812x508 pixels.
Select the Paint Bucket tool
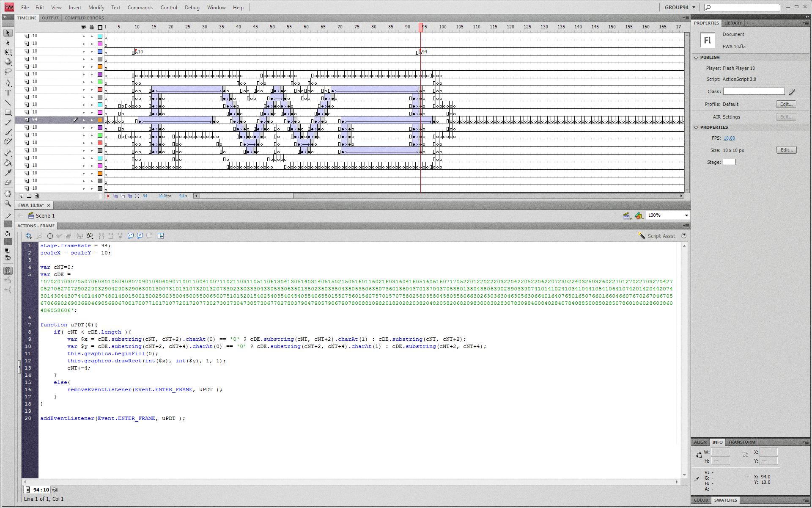tap(8, 163)
